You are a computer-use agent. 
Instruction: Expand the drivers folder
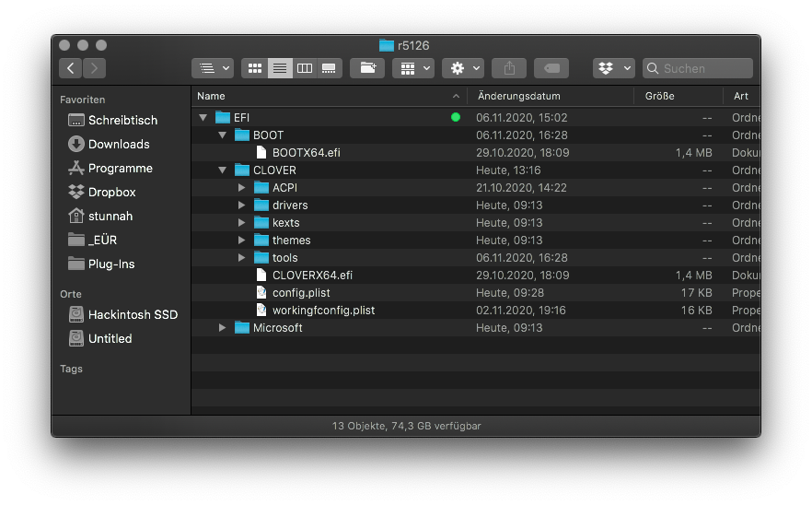tap(241, 206)
